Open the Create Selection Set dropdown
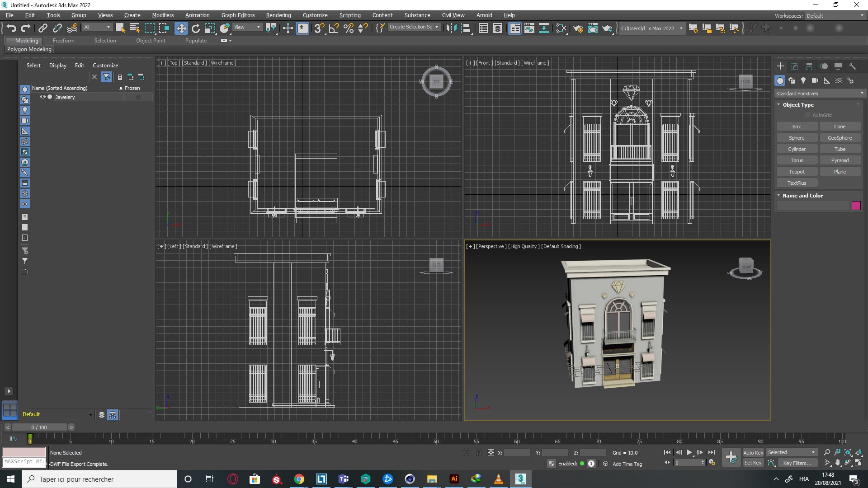The image size is (868, 488). coord(414,27)
